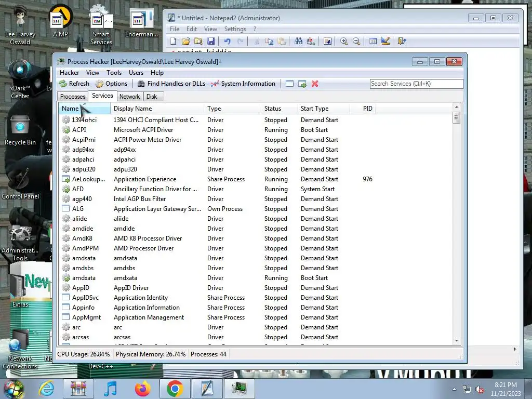Click Zoom Out icon in Notepad2
This screenshot has height=399, width=532.
[x=356, y=41]
